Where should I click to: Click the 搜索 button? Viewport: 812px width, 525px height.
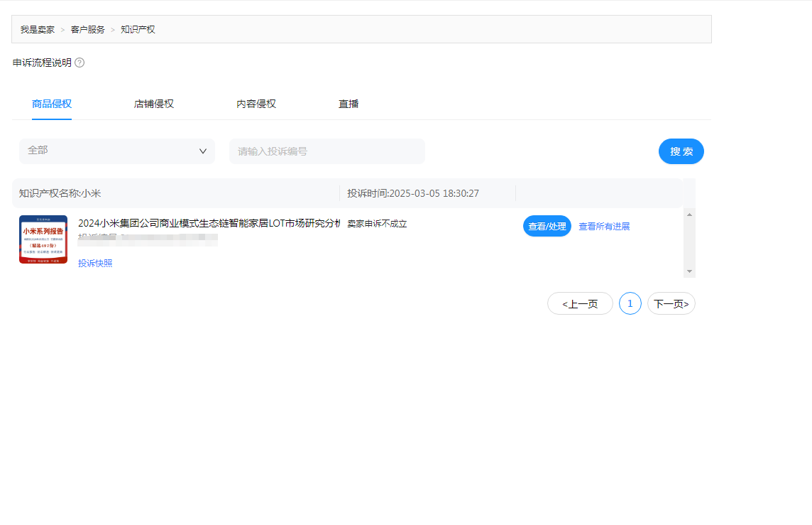coord(681,151)
